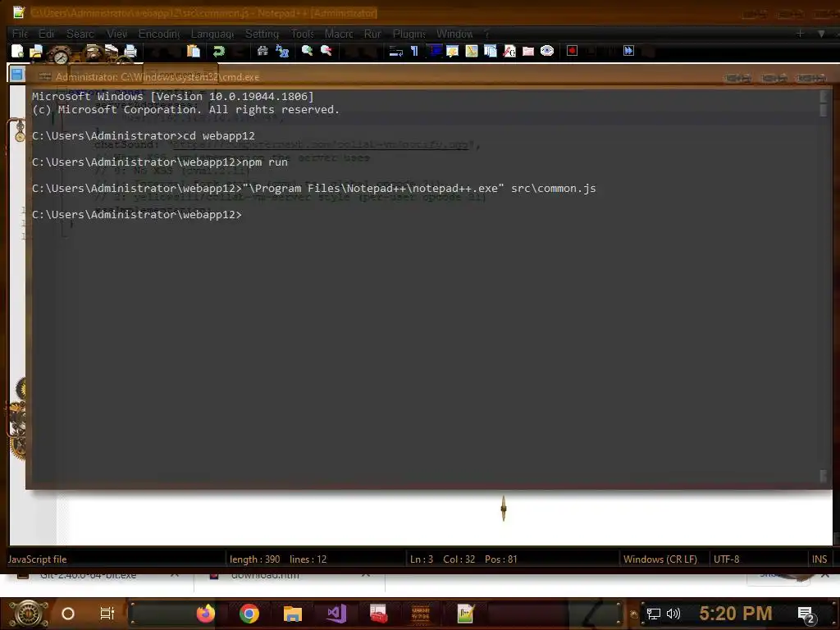Screen dimensions: 840x630
Task: Open Google Chrome from the taskbar
Action: pos(249,614)
